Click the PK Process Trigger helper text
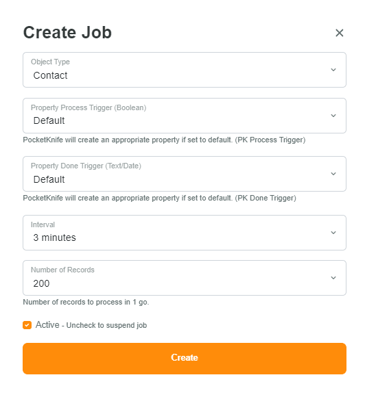Image resolution: width=365 pixels, height=399 pixels. [164, 140]
